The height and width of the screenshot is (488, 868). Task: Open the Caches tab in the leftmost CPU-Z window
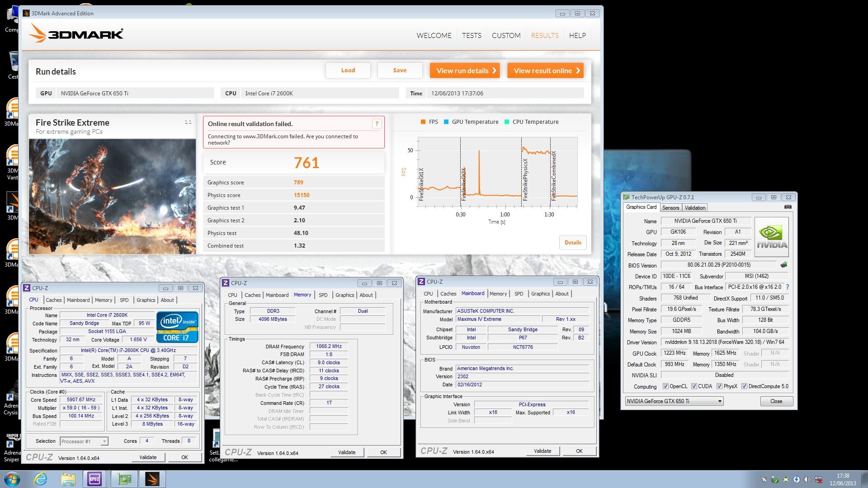(x=53, y=300)
